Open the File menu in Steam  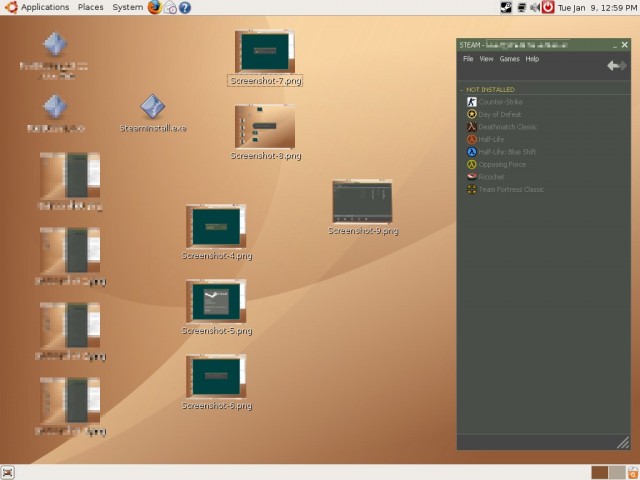click(x=468, y=59)
